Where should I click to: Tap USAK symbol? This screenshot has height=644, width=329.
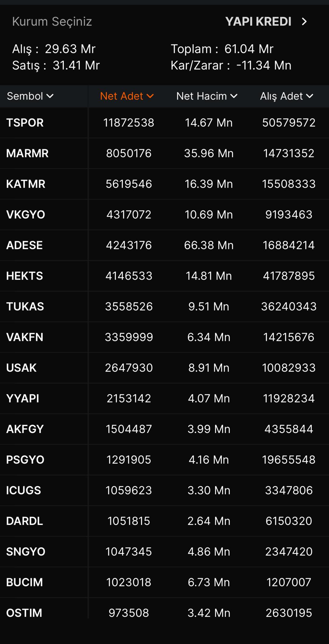pyautogui.click(x=21, y=368)
